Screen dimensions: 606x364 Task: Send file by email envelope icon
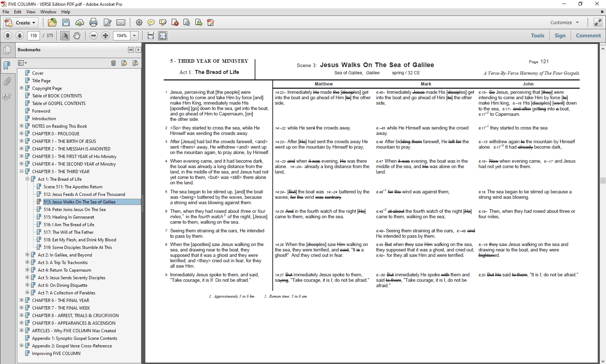click(121, 23)
